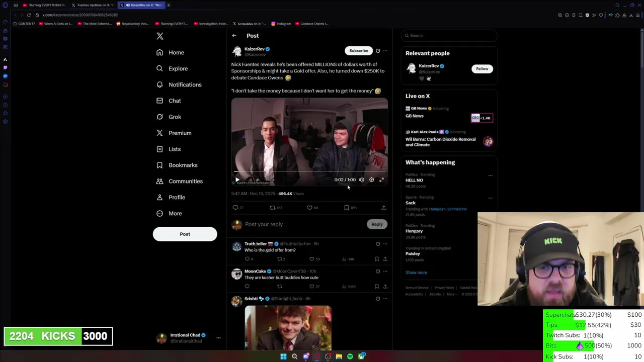Go back using the Post arrow
Image resolution: width=644 pixels, height=362 pixels.
point(234,36)
